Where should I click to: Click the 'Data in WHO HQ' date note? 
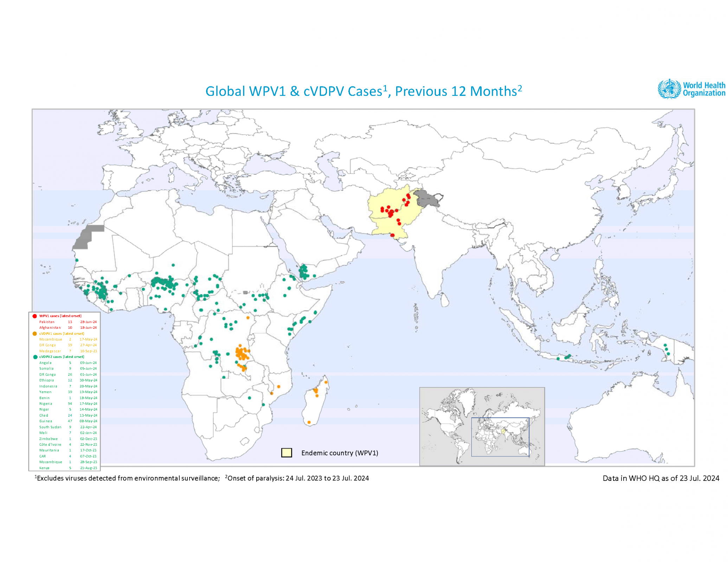(661, 478)
